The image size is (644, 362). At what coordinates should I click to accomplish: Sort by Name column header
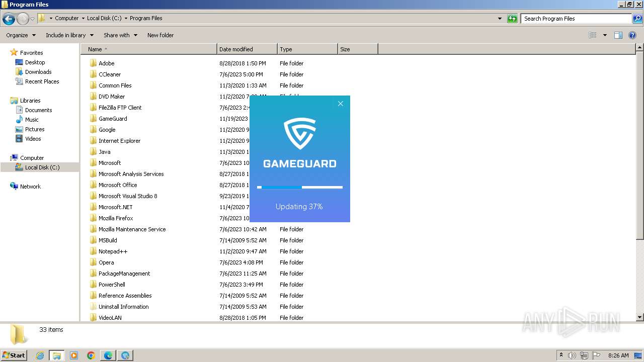[149, 49]
